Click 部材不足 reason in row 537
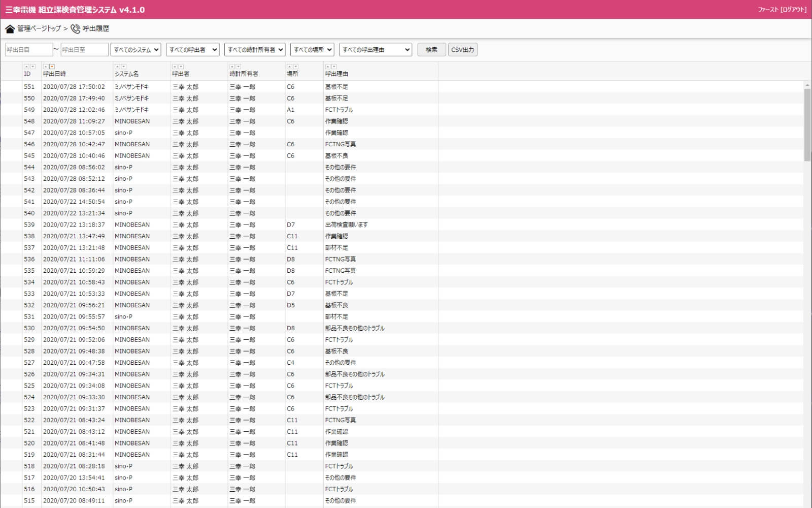This screenshot has height=508, width=812. [x=336, y=247]
